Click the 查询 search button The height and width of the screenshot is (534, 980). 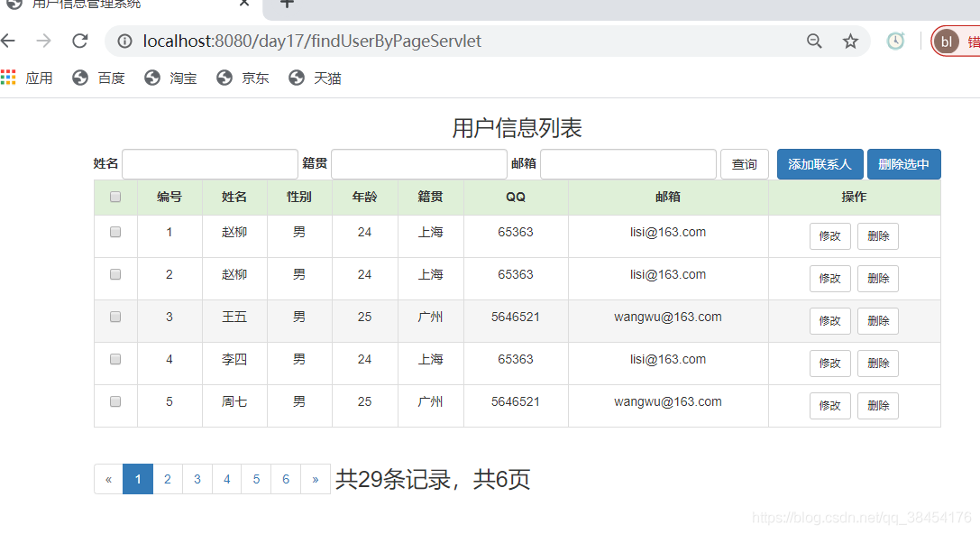(745, 164)
